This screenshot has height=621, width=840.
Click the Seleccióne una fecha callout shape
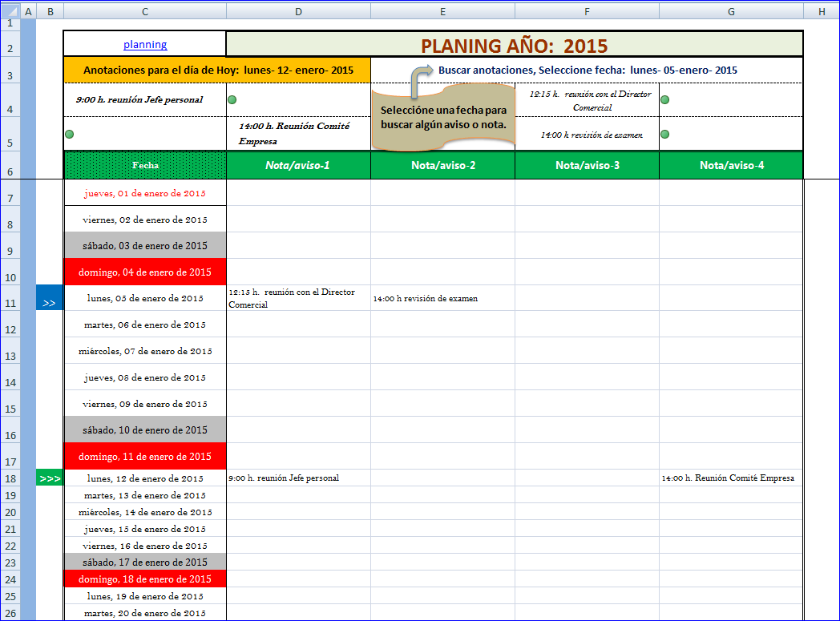(x=443, y=117)
